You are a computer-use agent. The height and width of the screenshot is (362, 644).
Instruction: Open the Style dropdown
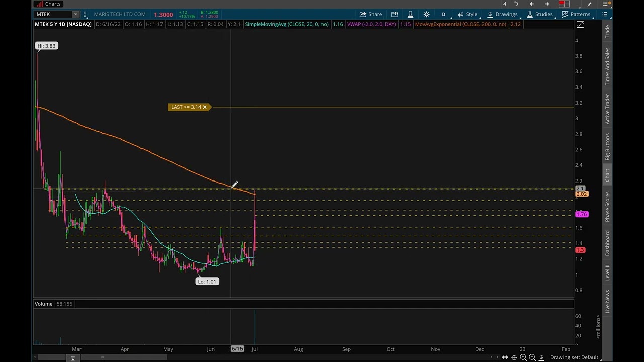(467, 14)
